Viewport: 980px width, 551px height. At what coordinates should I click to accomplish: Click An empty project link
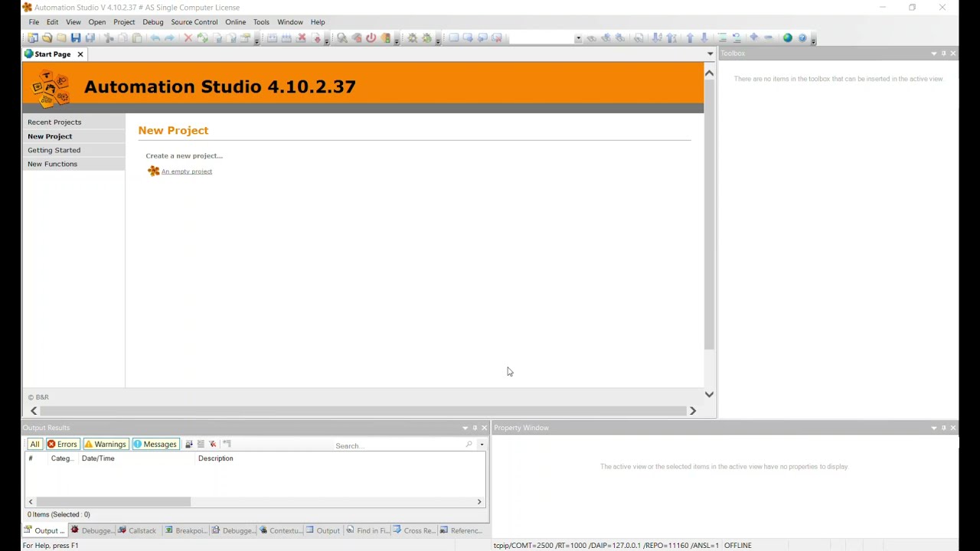[187, 171]
